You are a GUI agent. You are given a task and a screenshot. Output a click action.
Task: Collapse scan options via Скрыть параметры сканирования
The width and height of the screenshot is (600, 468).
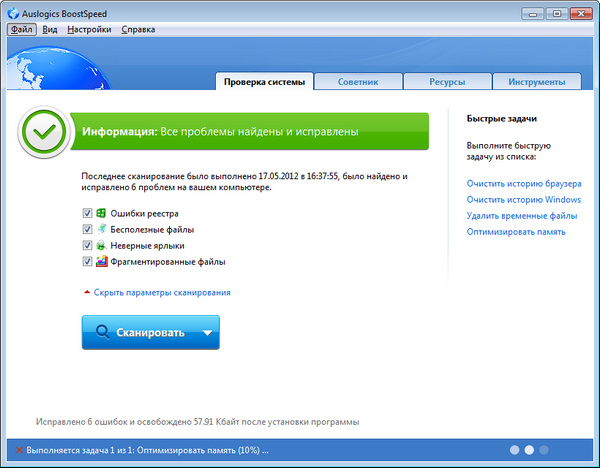point(161,293)
